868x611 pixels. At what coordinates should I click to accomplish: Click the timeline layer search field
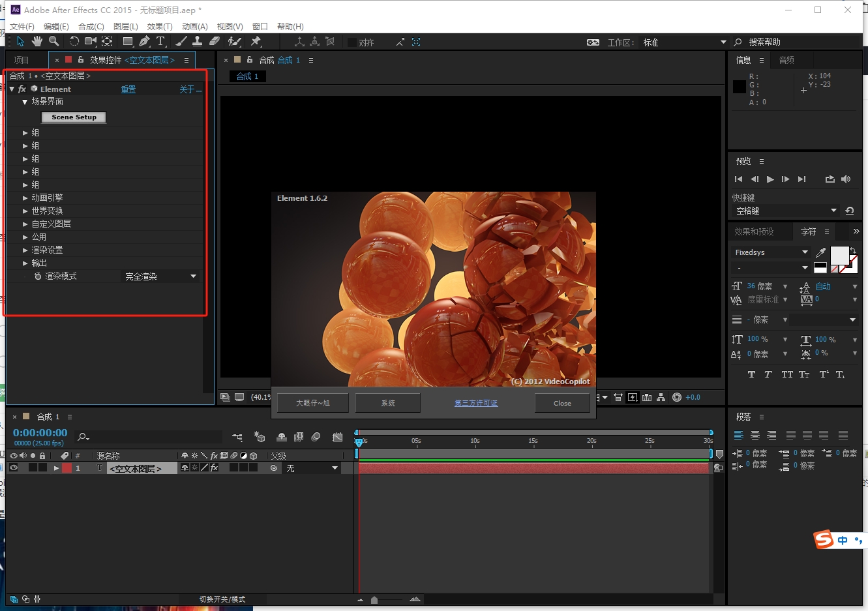[149, 437]
